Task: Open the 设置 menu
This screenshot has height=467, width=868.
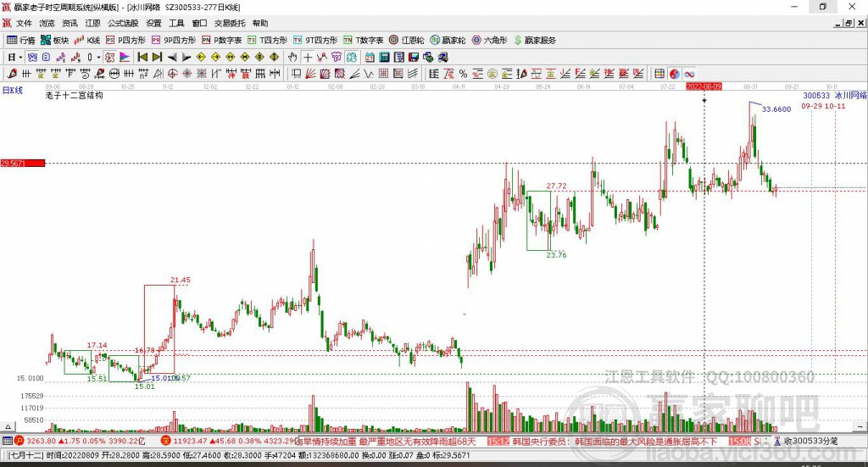Action: pyautogui.click(x=153, y=23)
